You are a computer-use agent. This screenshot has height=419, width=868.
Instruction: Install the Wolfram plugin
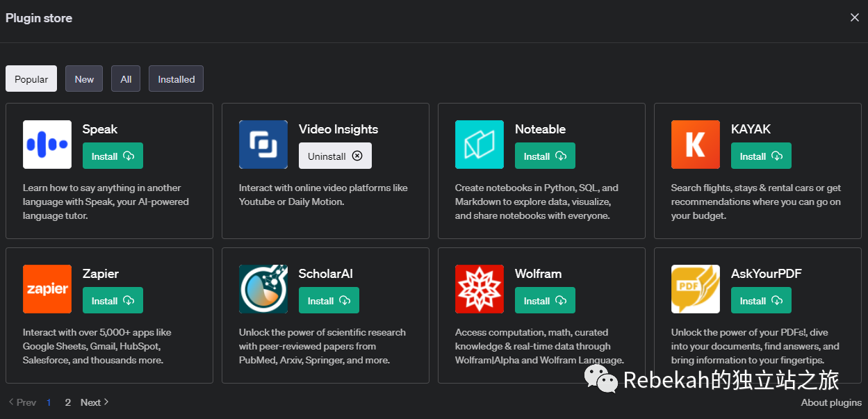point(545,300)
